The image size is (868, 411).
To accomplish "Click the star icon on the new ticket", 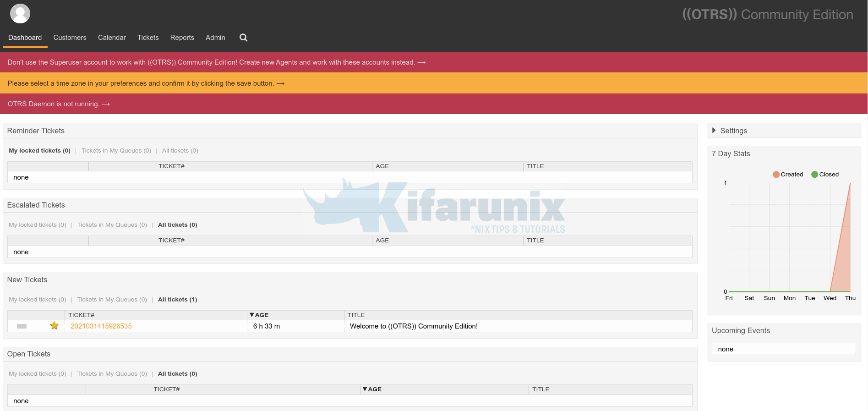I will click(x=54, y=326).
